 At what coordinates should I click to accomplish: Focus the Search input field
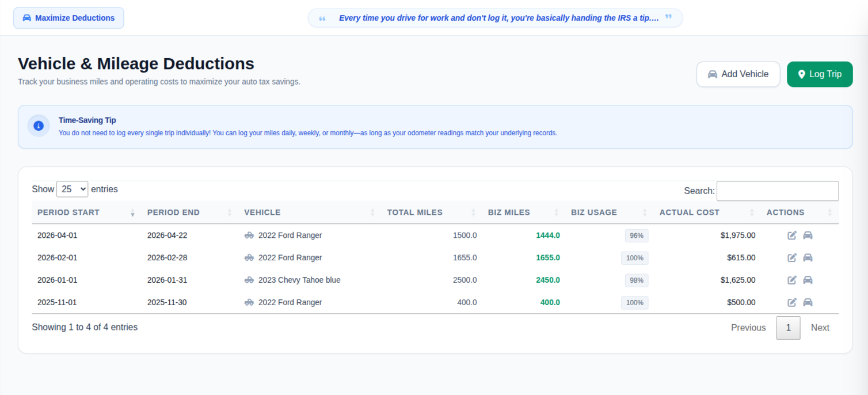pos(778,191)
